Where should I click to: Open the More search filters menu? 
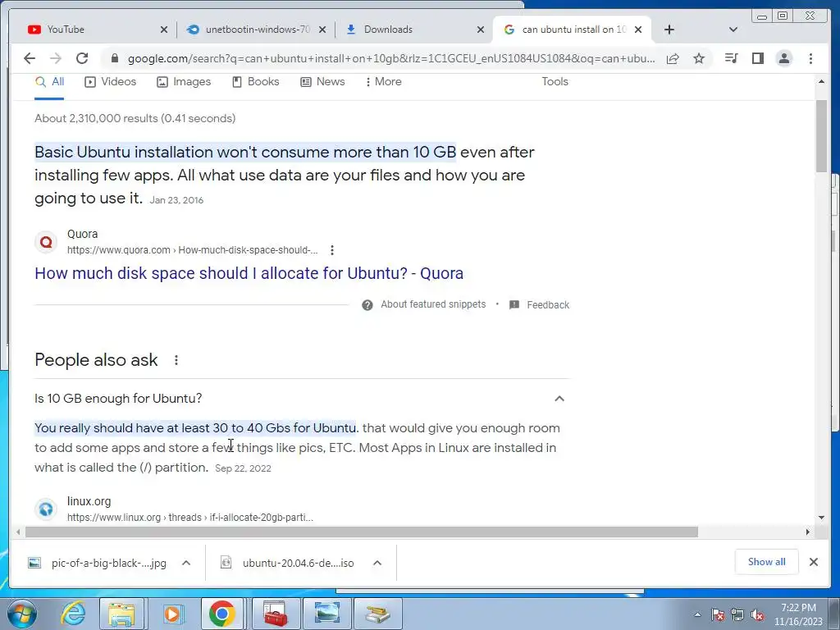click(383, 82)
